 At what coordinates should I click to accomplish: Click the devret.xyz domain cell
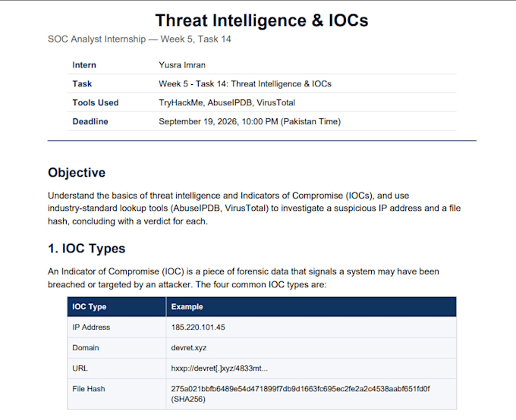click(311, 348)
